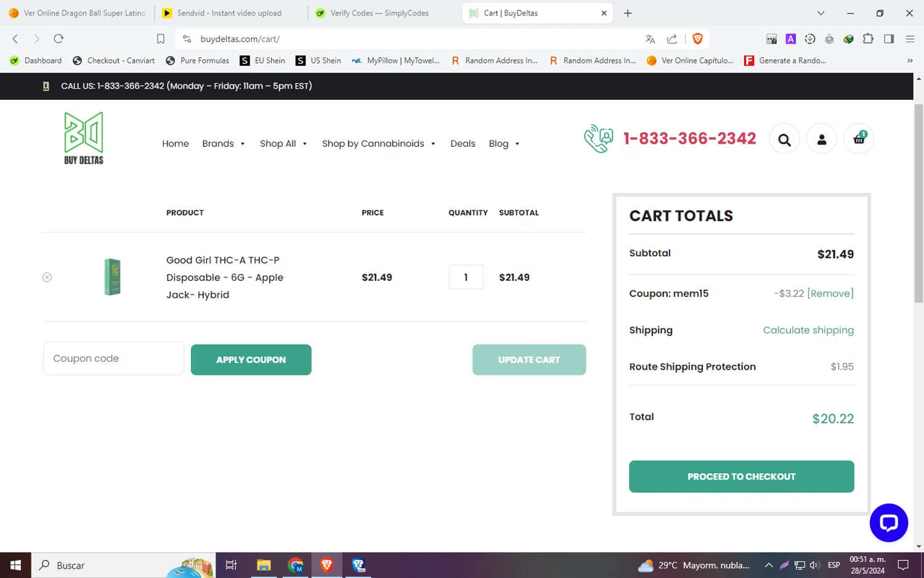Open the Good Girl THC-A product link

coord(224,277)
